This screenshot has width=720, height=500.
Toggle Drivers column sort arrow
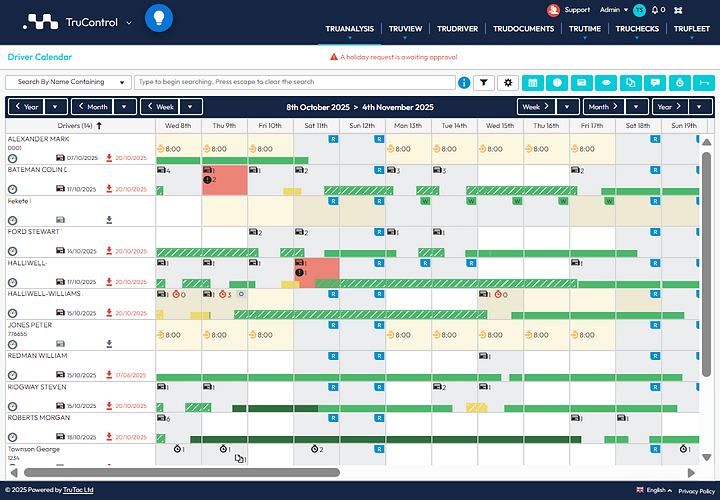tap(99, 126)
